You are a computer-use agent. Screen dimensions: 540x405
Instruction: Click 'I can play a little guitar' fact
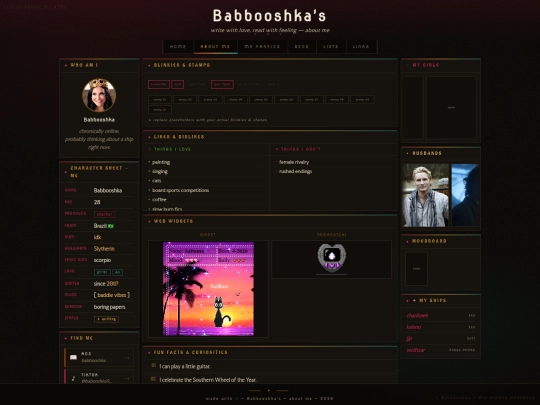click(x=185, y=366)
